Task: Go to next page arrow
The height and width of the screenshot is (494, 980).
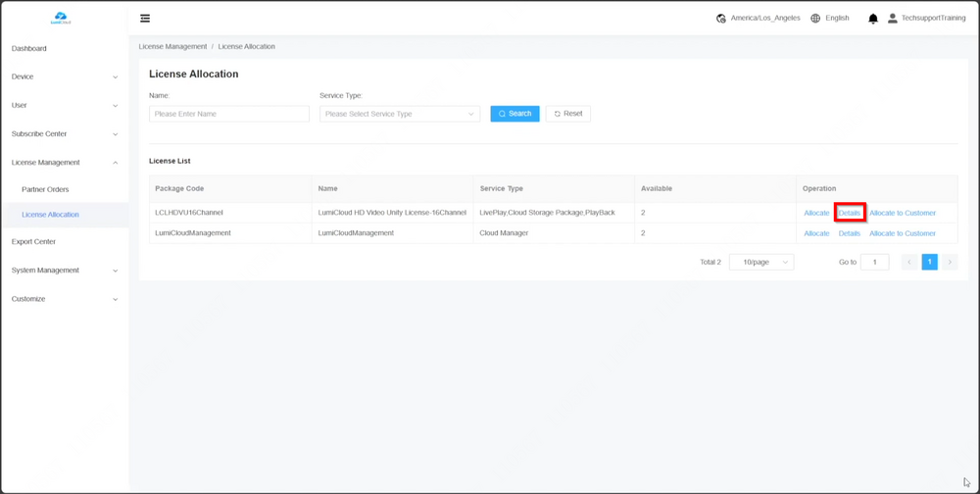Action: coord(950,262)
